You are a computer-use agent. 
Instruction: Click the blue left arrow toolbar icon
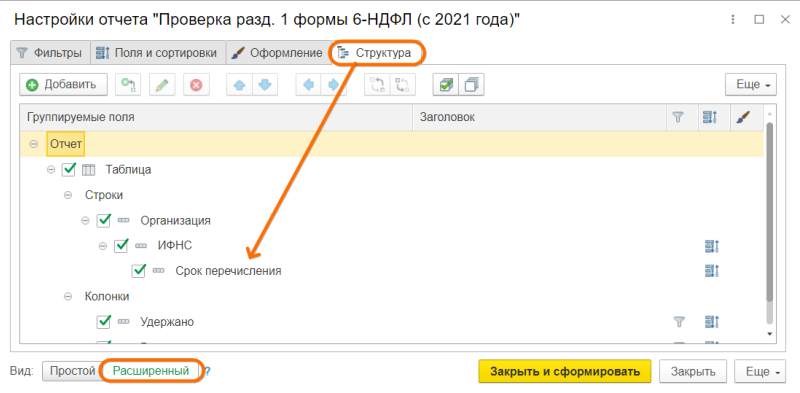tap(309, 85)
